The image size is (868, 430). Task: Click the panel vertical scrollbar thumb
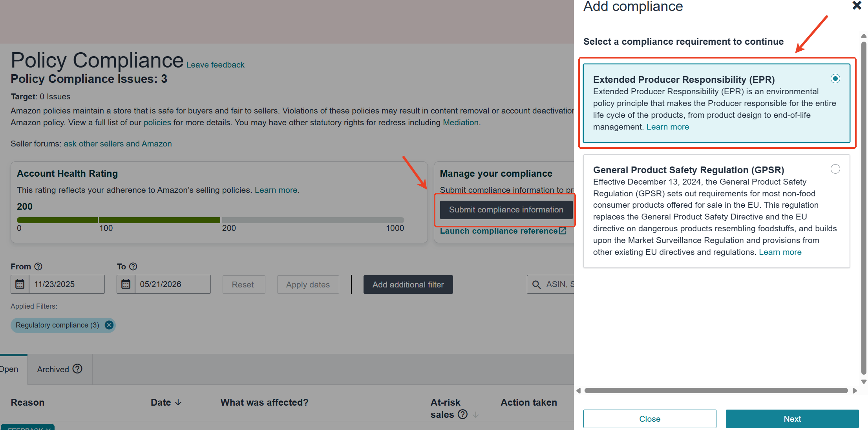pyautogui.click(x=864, y=208)
